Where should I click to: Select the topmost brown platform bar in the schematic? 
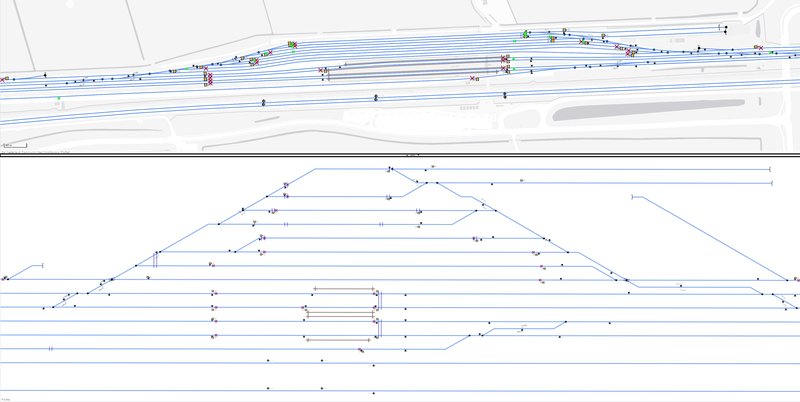pos(344,289)
